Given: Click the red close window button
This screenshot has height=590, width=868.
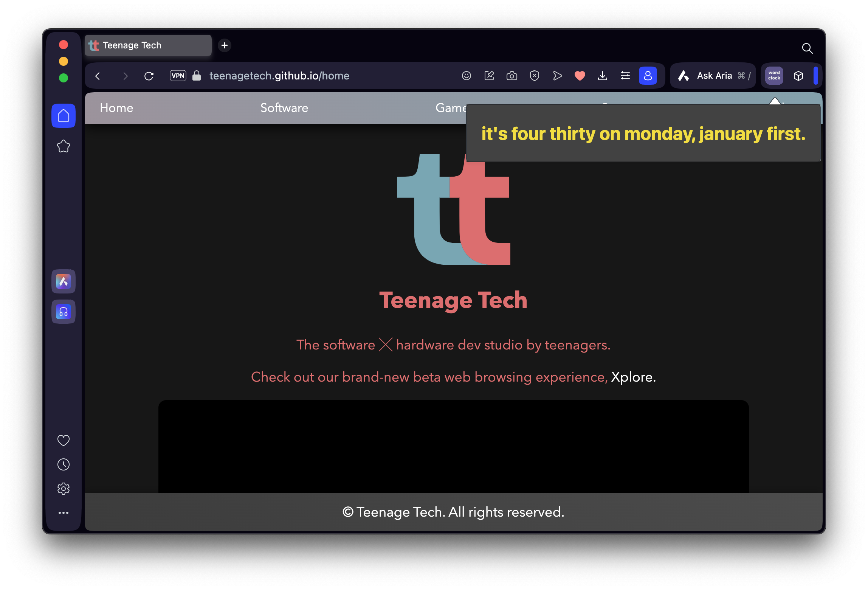Looking at the screenshot, I should tap(64, 45).
